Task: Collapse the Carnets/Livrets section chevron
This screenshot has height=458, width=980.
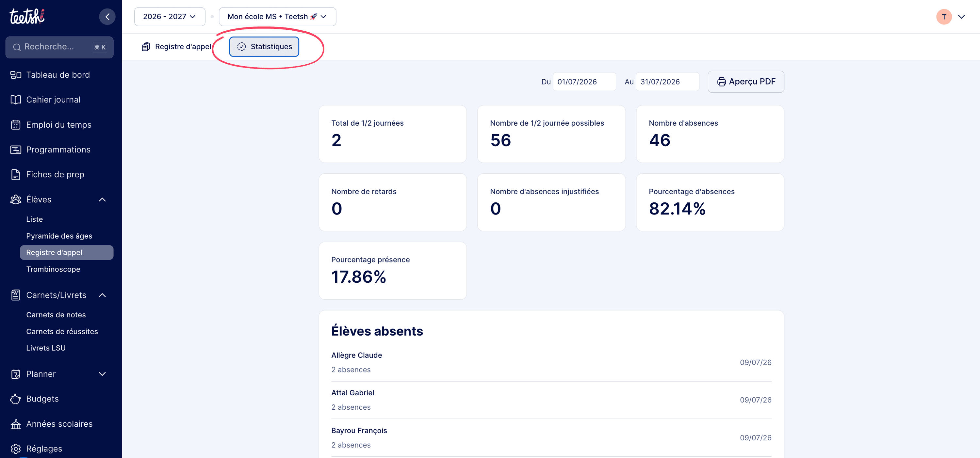Action: pyautogui.click(x=102, y=295)
